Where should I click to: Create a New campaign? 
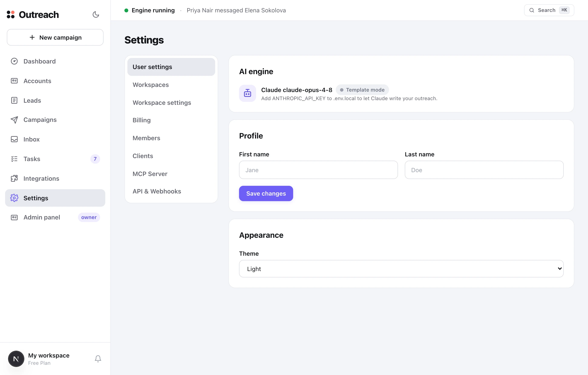(x=55, y=37)
